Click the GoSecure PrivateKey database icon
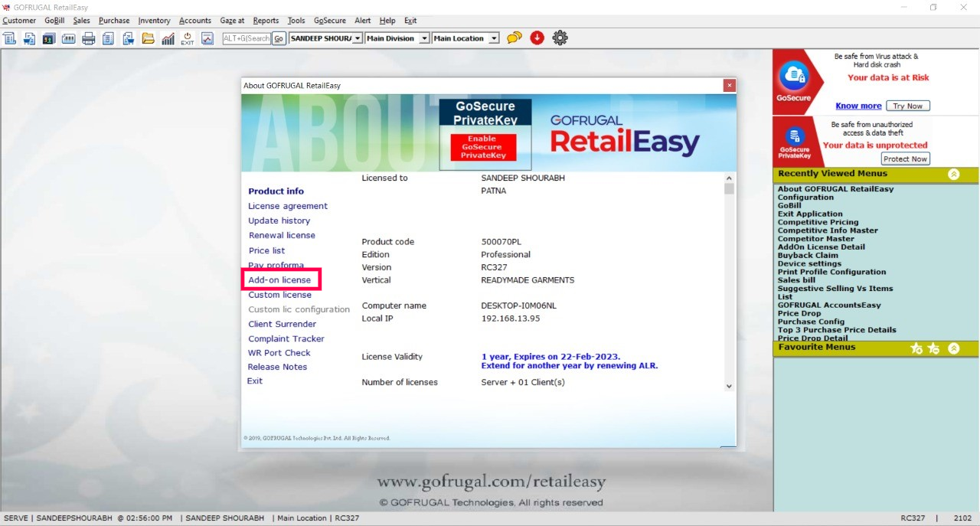980x526 pixels. (x=795, y=136)
